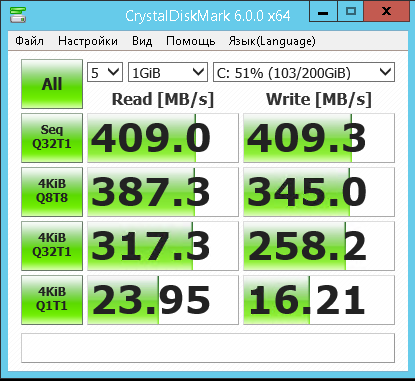
Task: Maximize the CrystalDiskMark window
Action: coord(351,12)
